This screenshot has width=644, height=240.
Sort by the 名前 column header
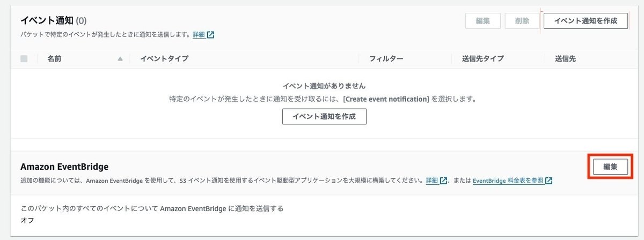pos(54,59)
